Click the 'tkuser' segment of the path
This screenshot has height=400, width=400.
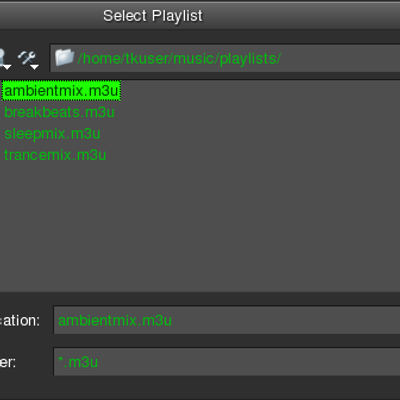pyautogui.click(x=147, y=59)
